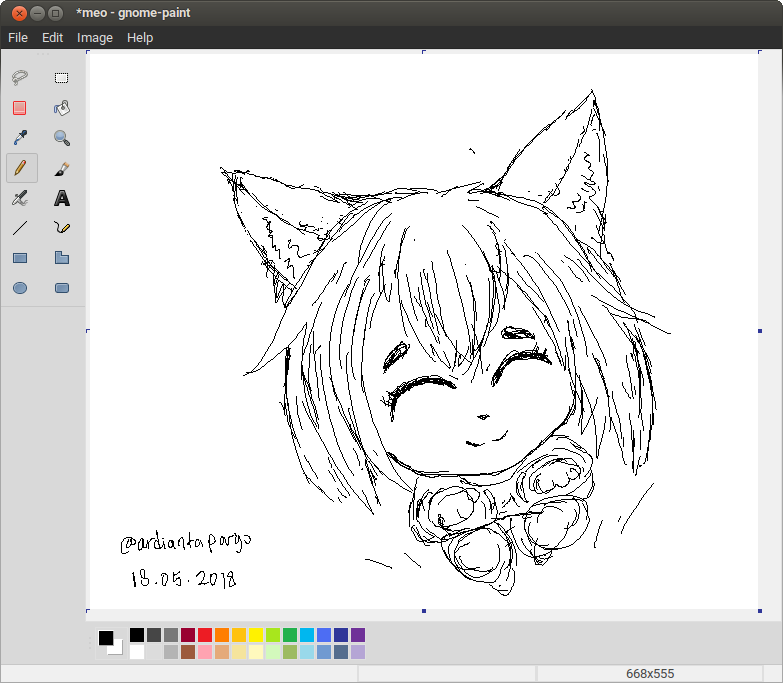Pick the paint bucket fill tool

(61, 108)
